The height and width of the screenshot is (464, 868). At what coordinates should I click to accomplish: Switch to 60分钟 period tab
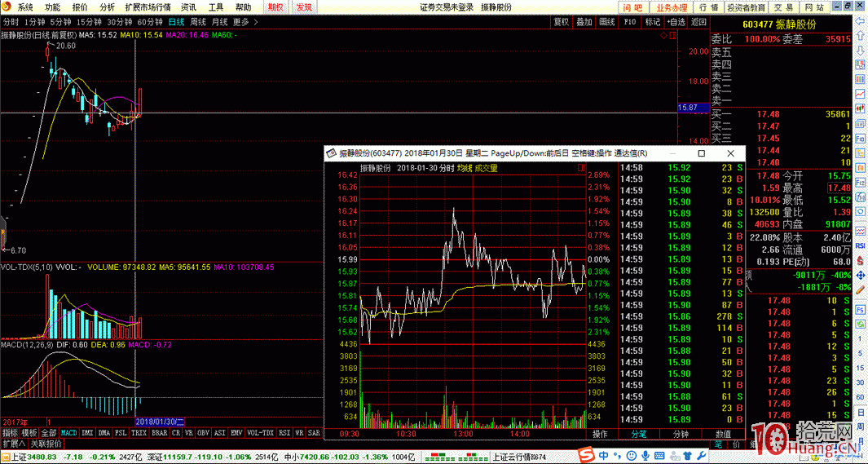click(149, 22)
